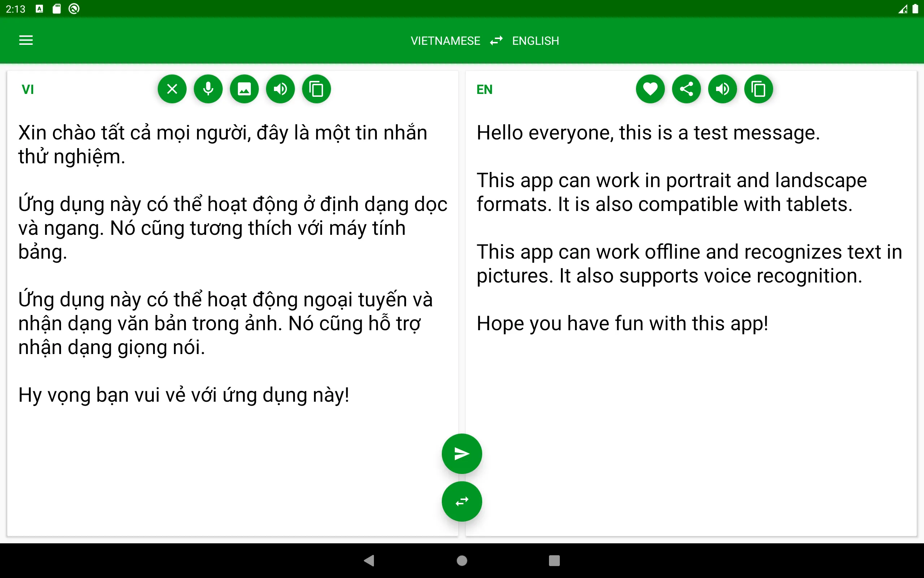Tap the green send translate button

pyautogui.click(x=462, y=454)
